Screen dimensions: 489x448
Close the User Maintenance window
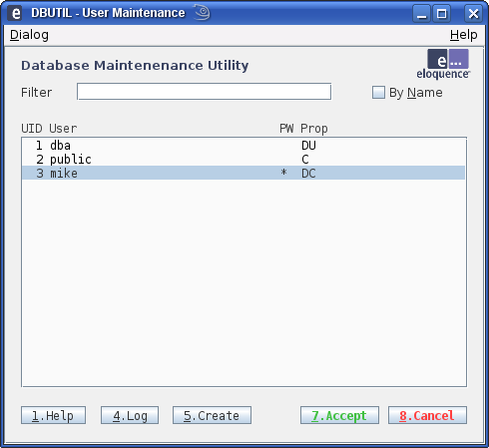tap(473, 14)
